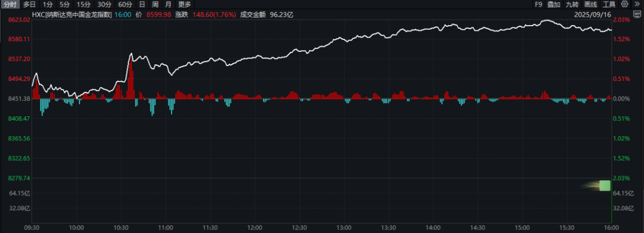Click the F9 button
644x233 pixels.
(538, 5)
